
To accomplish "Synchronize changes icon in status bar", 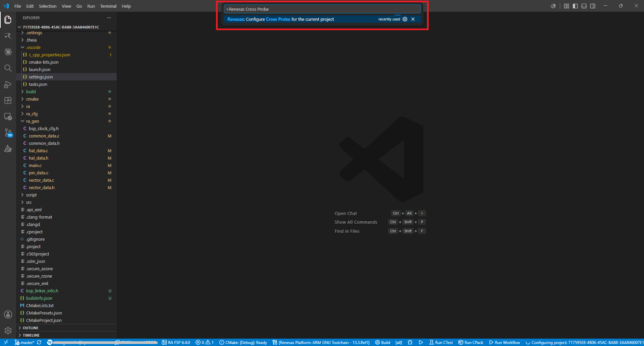I will click(39, 342).
